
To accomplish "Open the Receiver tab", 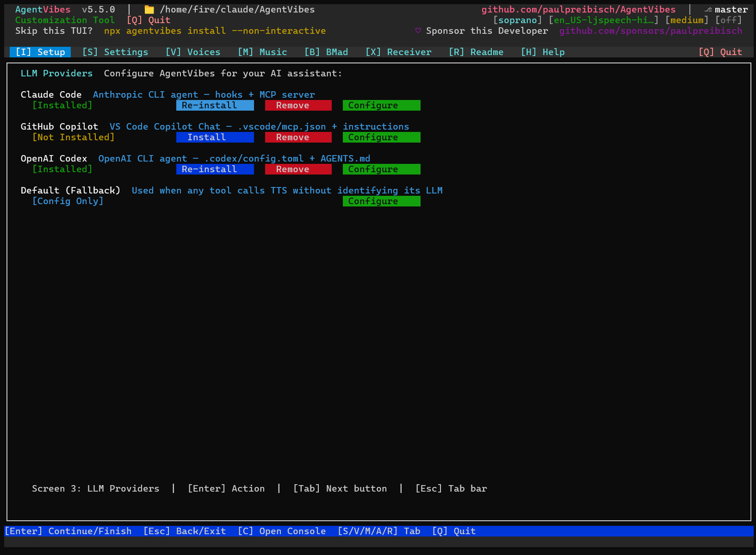I will click(x=398, y=52).
